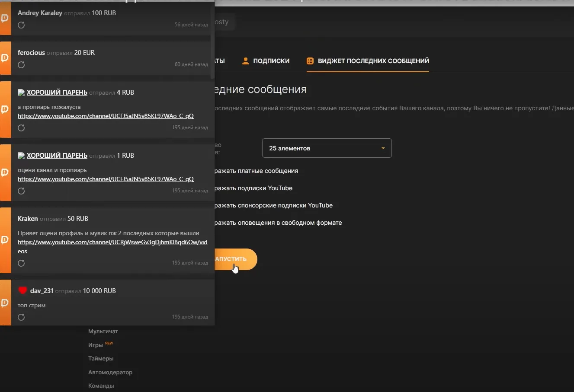
Task: Click the heart icon next to dav_231
Action: coord(22,290)
